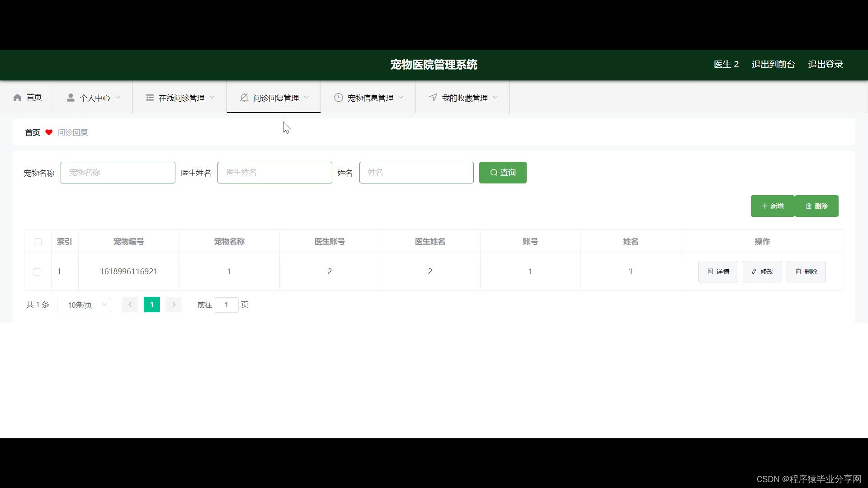Click the 宠物名称 search input field
Screen dimensions: 868x488
click(x=118, y=173)
